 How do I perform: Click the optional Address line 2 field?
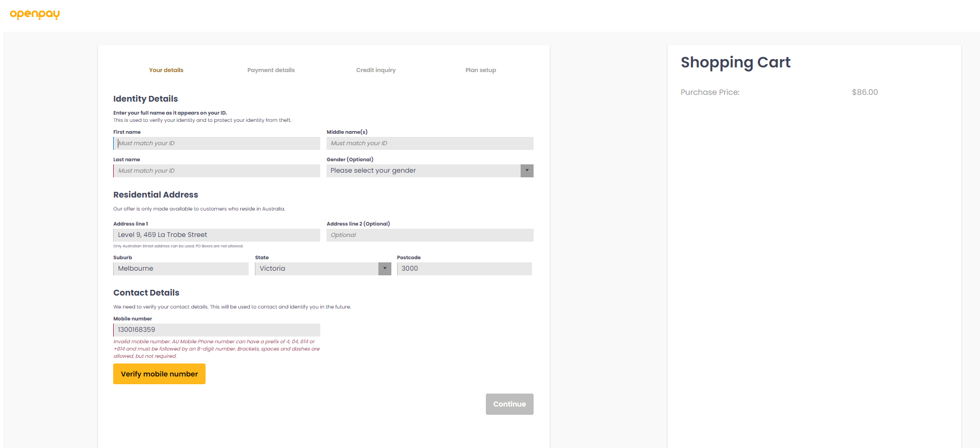coord(430,235)
